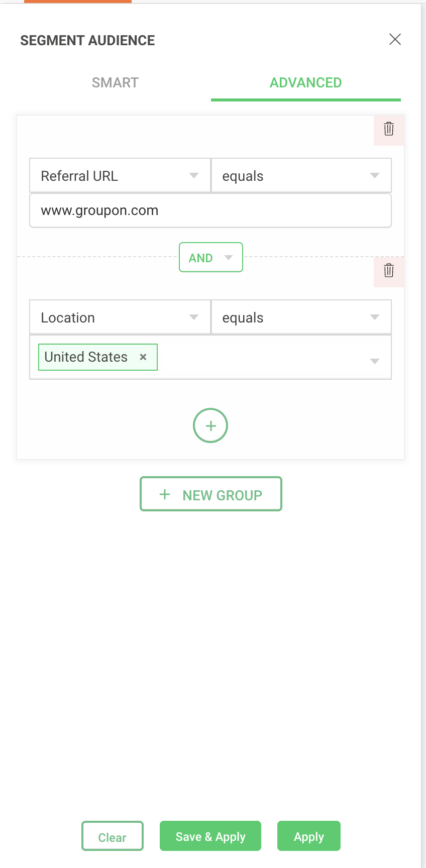Switch to the Smart tab
426x868 pixels.
(x=115, y=83)
